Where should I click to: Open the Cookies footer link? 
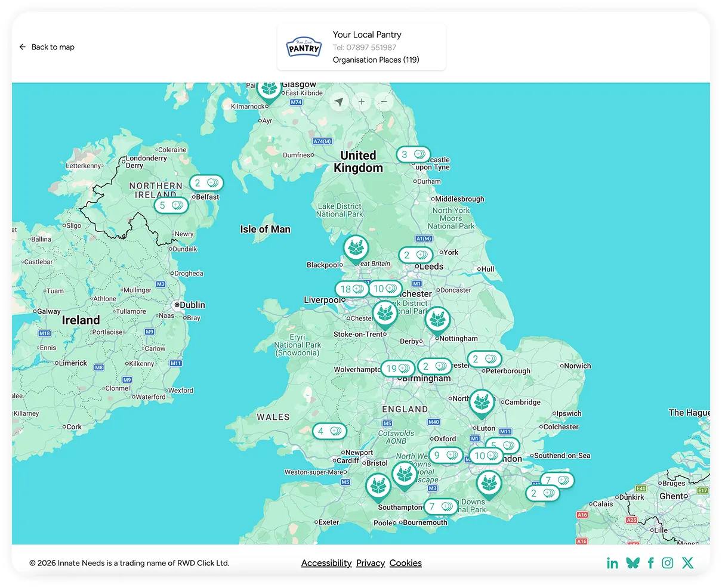[406, 563]
